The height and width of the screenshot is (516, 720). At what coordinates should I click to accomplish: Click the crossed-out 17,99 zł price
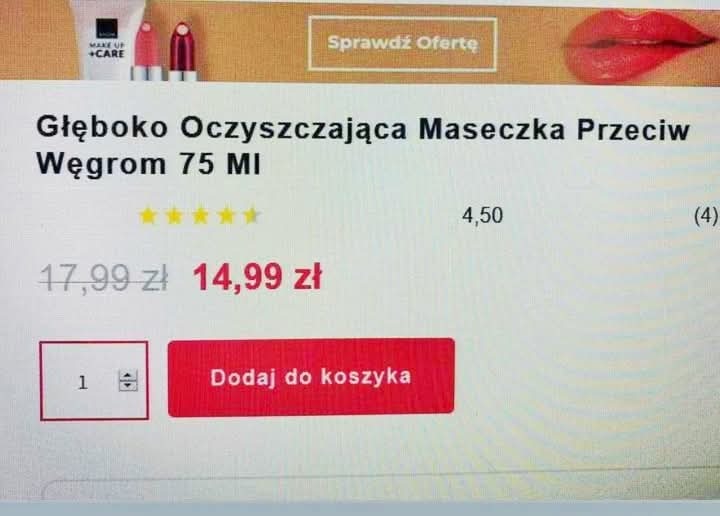pyautogui.click(x=104, y=278)
